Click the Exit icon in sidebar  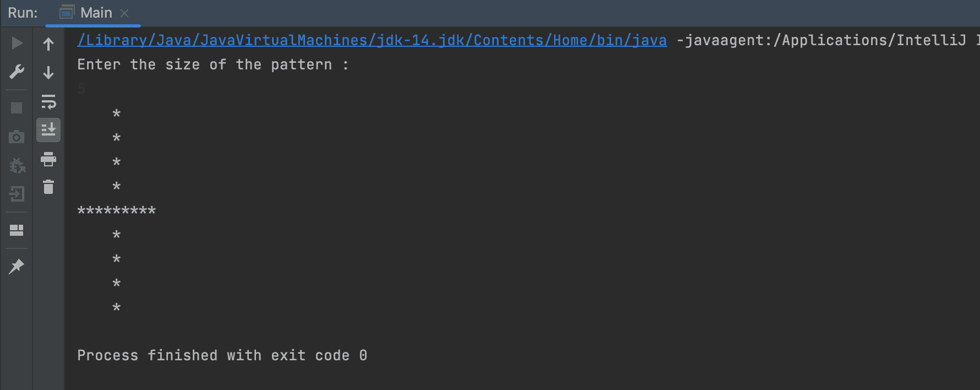[x=17, y=194]
